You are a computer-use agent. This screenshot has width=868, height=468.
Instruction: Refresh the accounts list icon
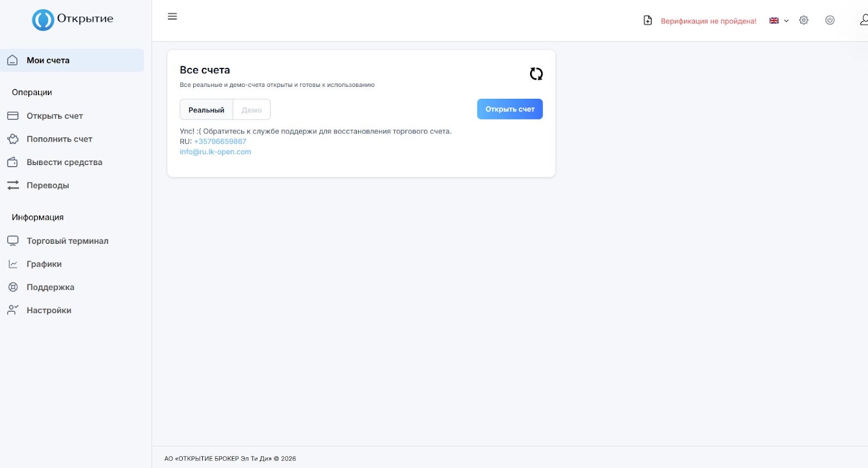coord(536,74)
